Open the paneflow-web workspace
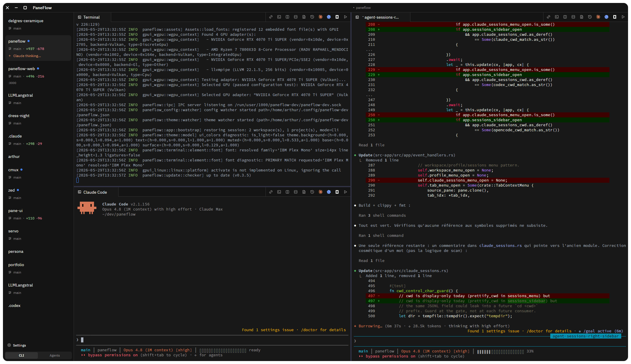The height and width of the screenshot is (364, 631). [38, 75]
